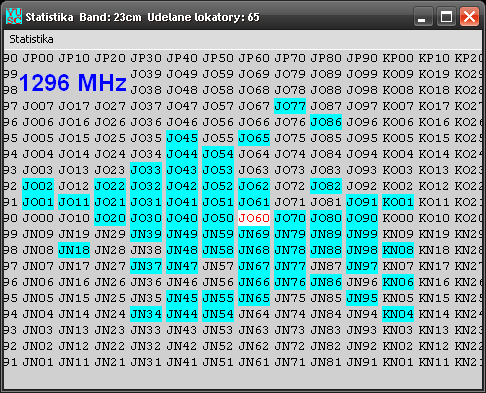Screen dimensions: 486x393
Task: Minimize the Statistika window
Action: 423,16
